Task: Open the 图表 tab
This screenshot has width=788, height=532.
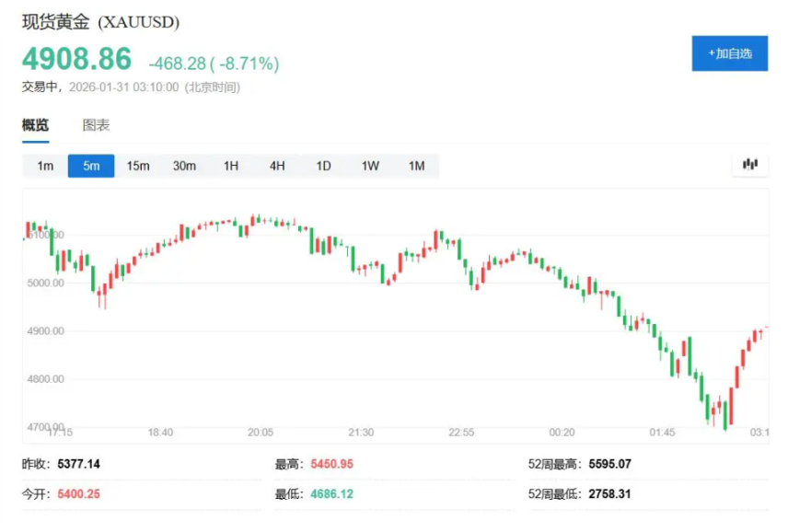Action: coord(96,125)
